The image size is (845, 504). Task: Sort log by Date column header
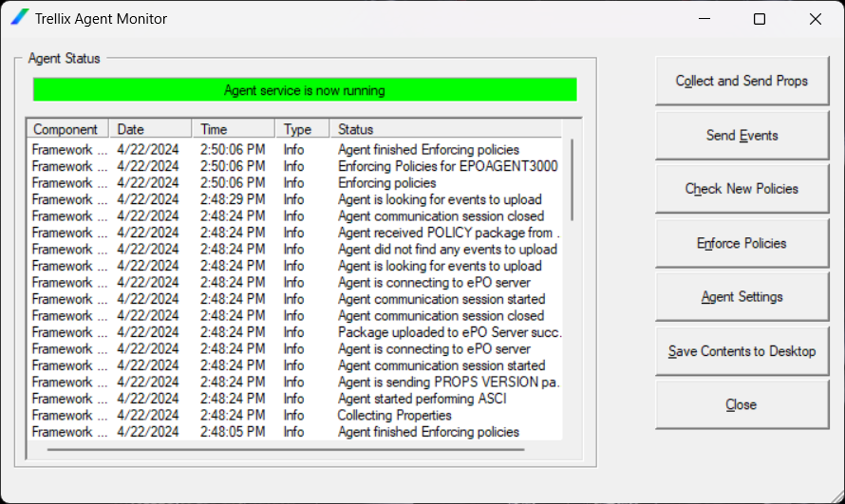(150, 129)
